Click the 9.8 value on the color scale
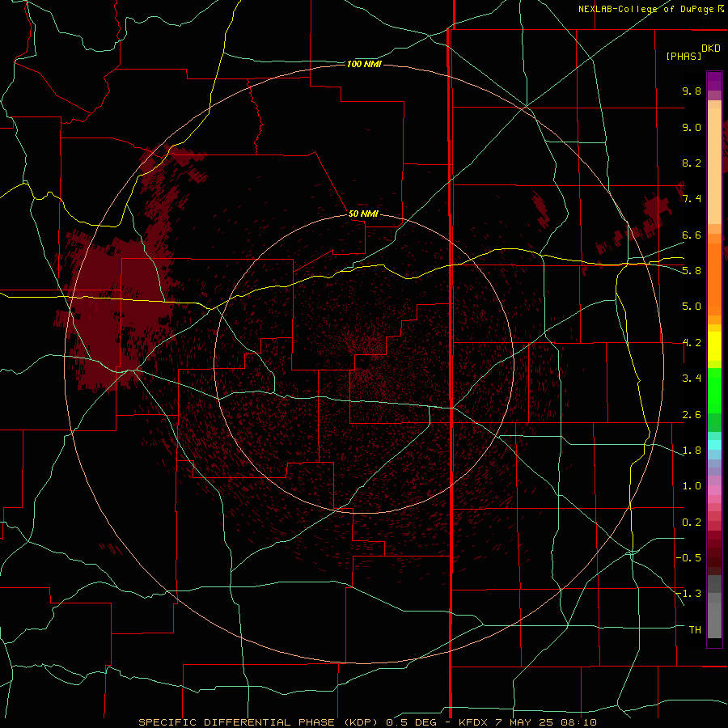 [x=692, y=91]
